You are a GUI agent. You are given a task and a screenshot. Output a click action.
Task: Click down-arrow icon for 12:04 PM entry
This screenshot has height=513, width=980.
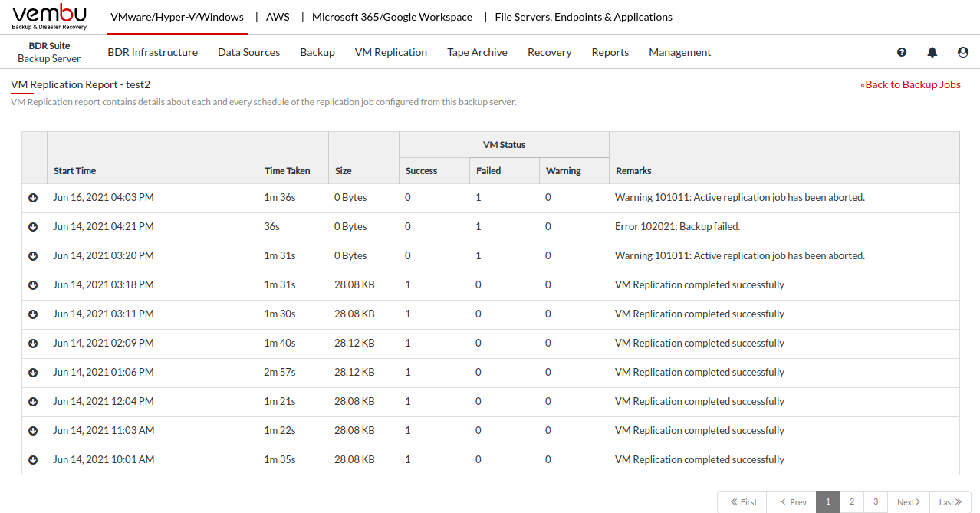tap(33, 402)
